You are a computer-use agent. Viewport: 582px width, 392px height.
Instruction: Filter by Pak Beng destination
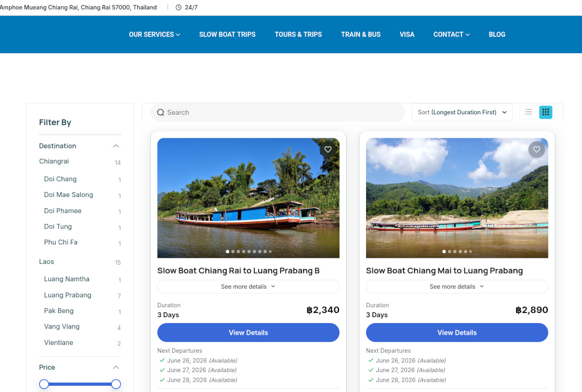coord(59,311)
